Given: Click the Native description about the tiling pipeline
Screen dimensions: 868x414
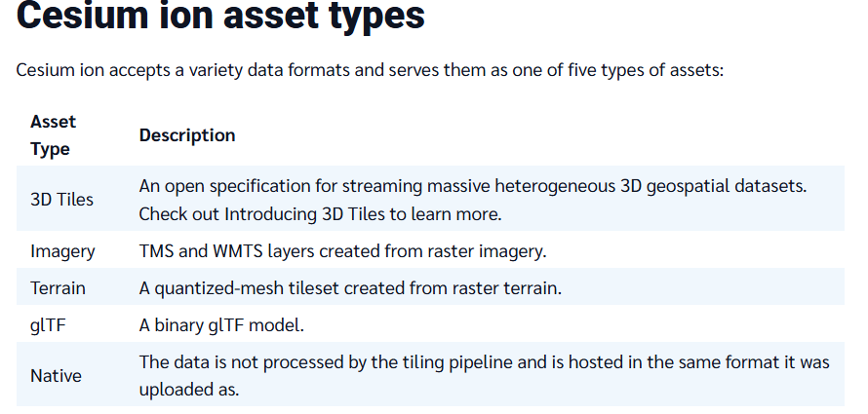Looking at the screenshot, I should [484, 362].
